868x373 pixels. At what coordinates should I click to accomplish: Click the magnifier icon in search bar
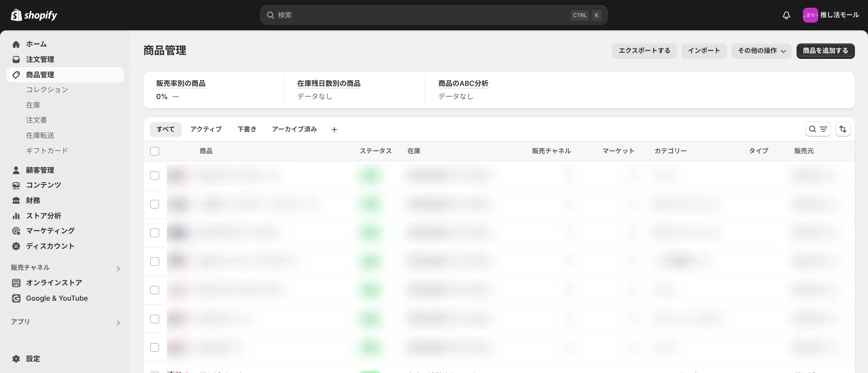[x=270, y=15]
